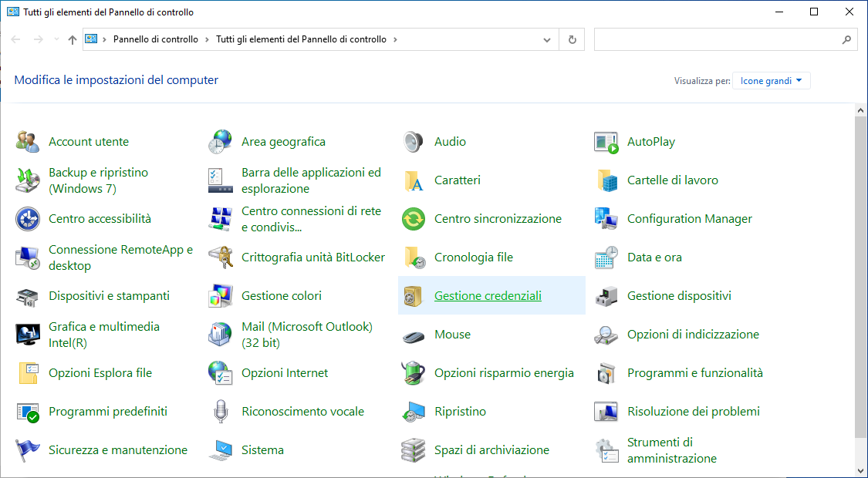
Task: Open Backup e ripristino (Windows 7) icon
Action: pos(28,180)
